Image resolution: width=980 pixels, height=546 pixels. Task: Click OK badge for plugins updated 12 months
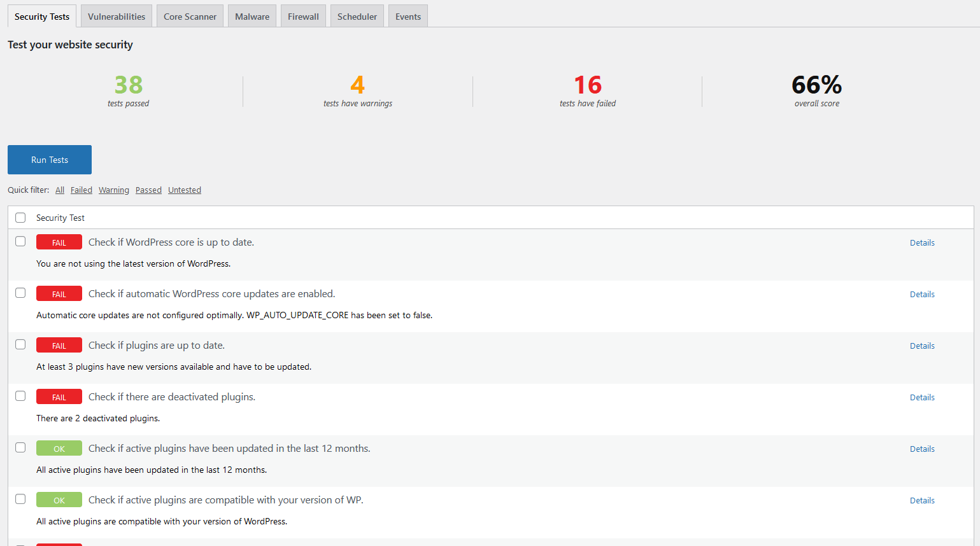coord(59,449)
